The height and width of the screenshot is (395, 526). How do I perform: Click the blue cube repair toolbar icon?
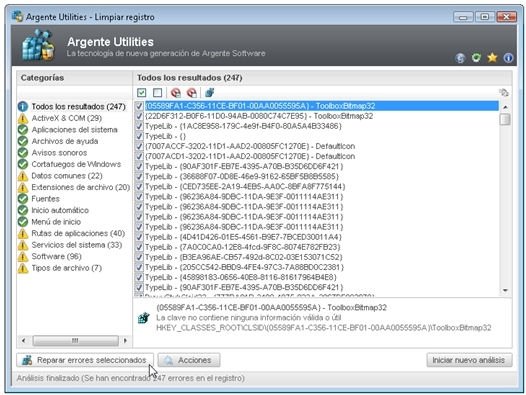pos(210,92)
